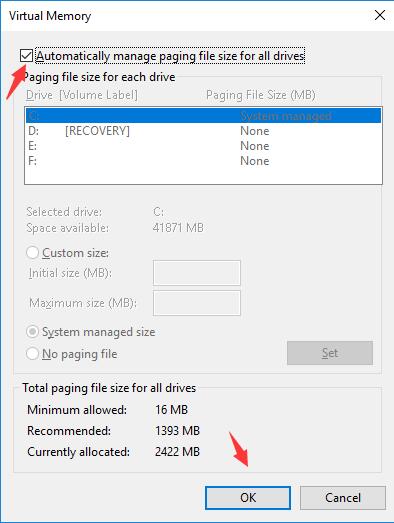
Task: Click empty area in drive list box
Action: click(203, 176)
